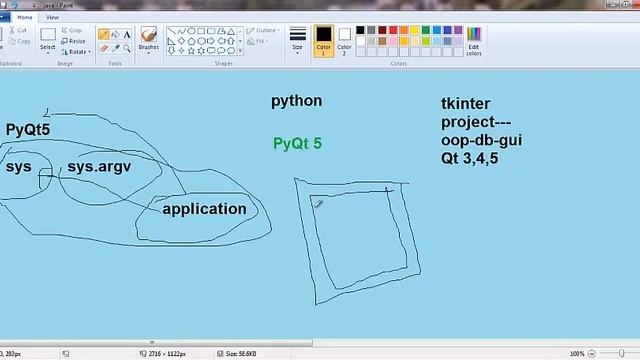The width and height of the screenshot is (640, 360).
Task: Select the Fill with color bucket tool
Action: tap(116, 34)
